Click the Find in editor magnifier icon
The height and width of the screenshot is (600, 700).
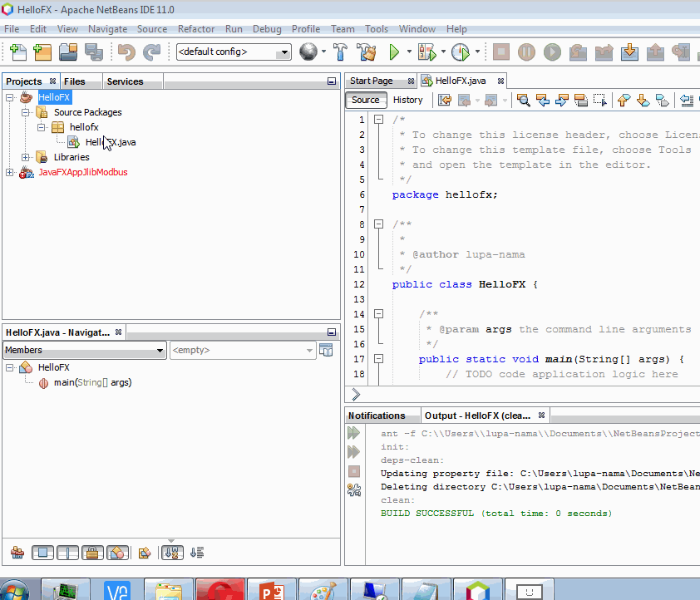point(523,100)
